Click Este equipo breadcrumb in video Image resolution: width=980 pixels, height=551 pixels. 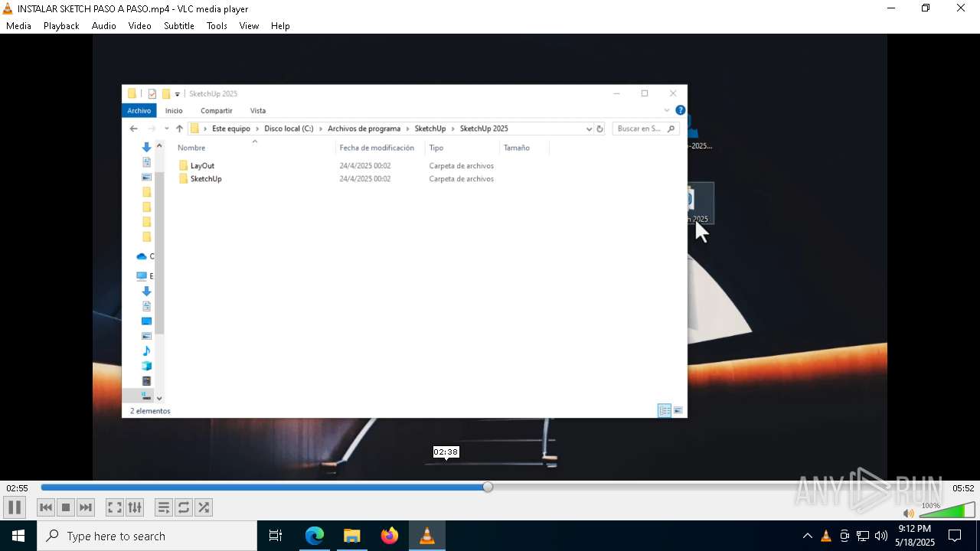click(231, 129)
